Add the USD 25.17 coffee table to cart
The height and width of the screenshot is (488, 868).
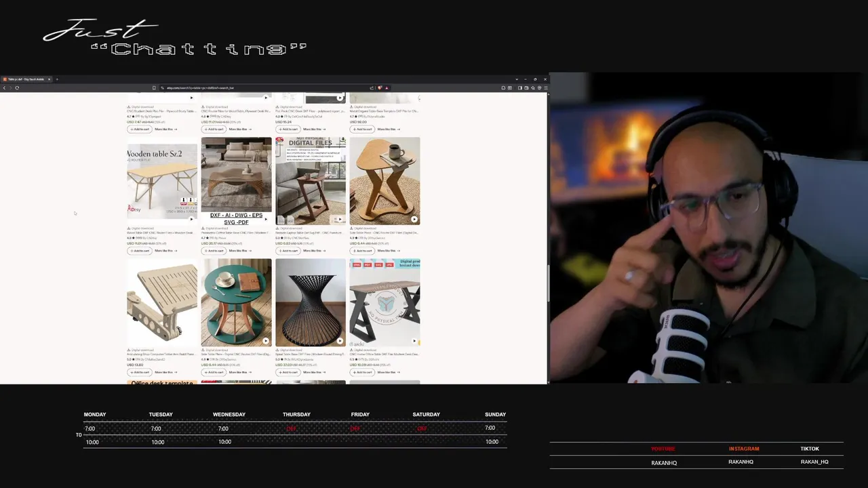[214, 251]
